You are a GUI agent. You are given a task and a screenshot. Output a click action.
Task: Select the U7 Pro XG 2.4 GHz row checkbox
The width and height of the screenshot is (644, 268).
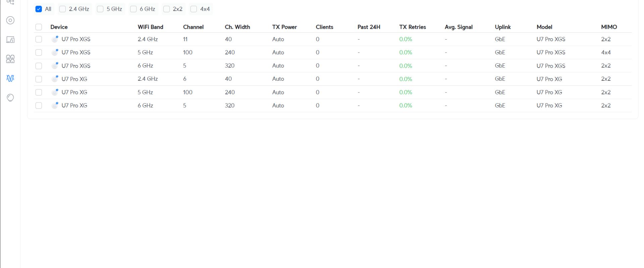pyautogui.click(x=39, y=79)
